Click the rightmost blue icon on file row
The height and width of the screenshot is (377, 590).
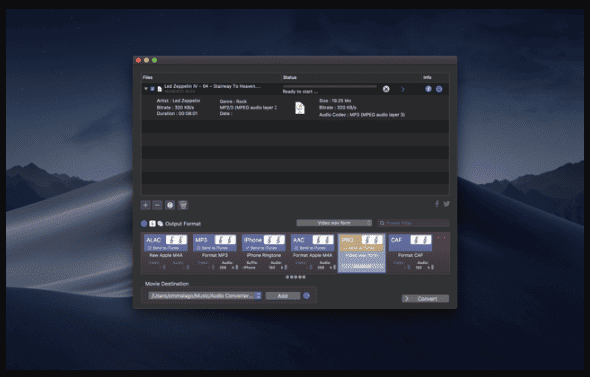(439, 89)
